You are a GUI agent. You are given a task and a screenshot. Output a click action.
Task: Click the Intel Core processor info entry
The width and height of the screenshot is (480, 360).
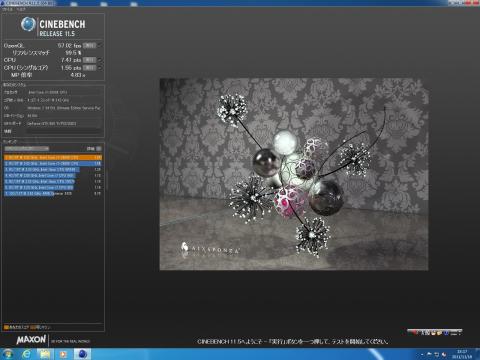point(64,92)
